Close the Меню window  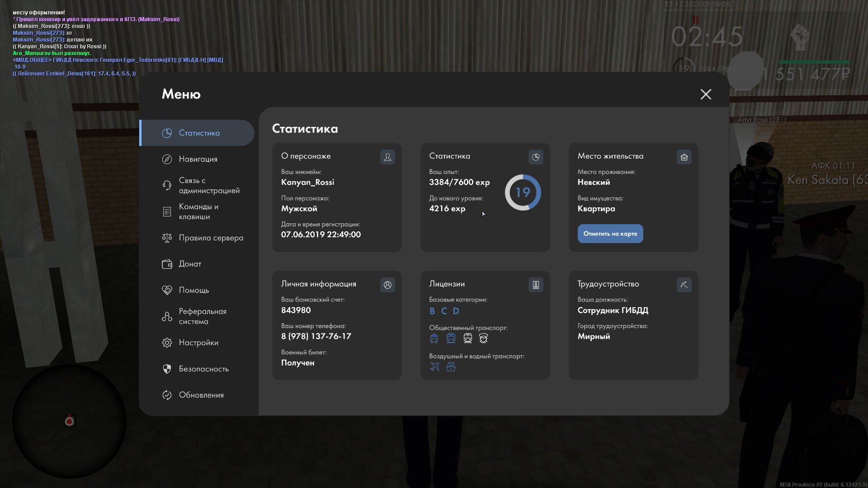click(x=706, y=94)
